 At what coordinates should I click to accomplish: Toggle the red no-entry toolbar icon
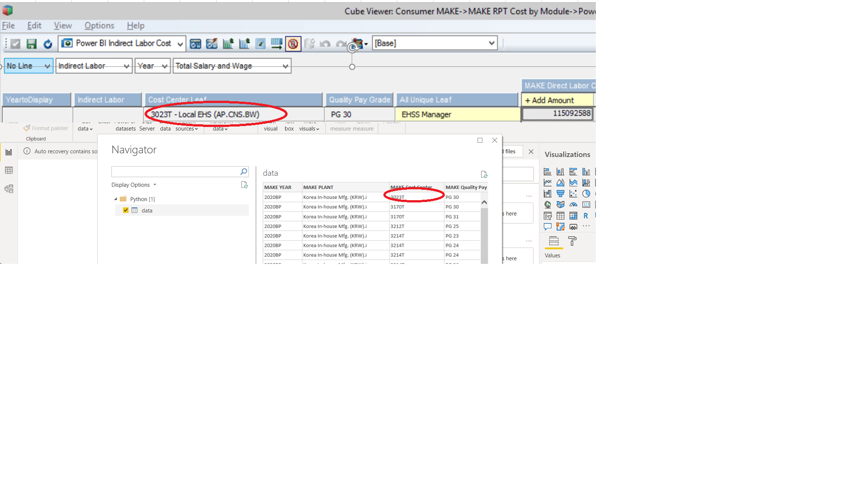click(293, 44)
